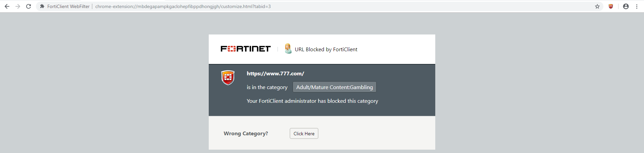Viewport: 644px width, 153px height.
Task: Click the blocked URL https://www.777.com/
Action: [275, 74]
